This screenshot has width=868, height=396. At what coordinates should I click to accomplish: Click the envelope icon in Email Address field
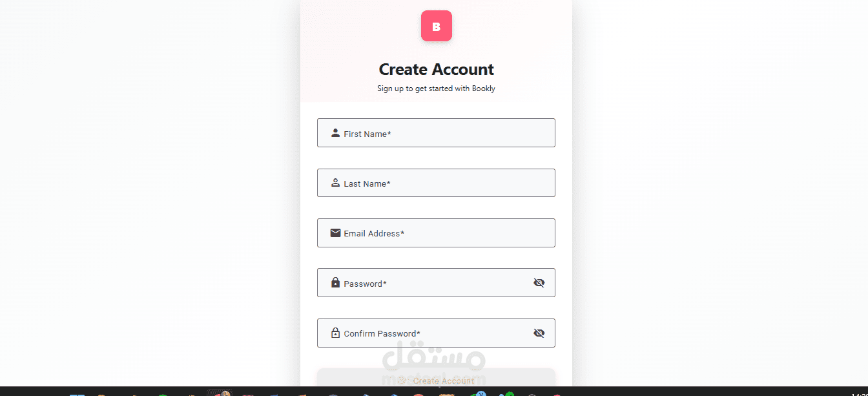click(x=335, y=233)
